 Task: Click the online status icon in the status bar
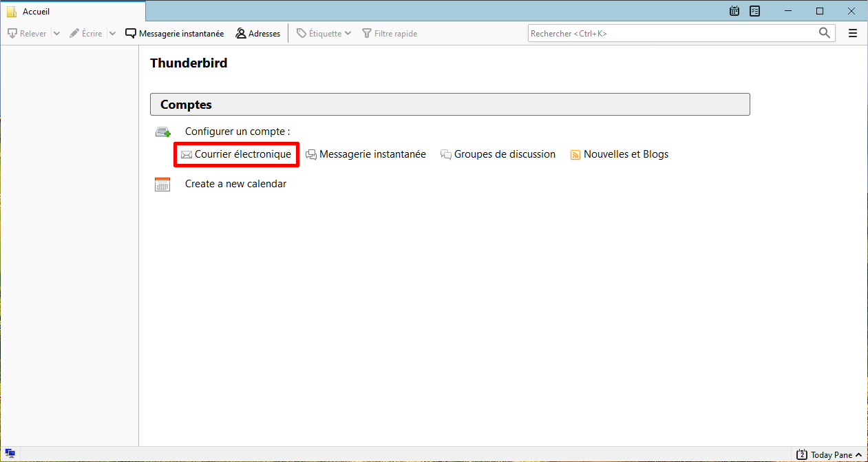[x=10, y=454]
